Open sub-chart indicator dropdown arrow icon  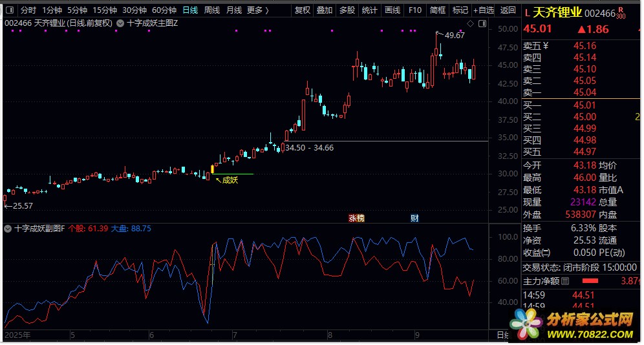pos(7,229)
